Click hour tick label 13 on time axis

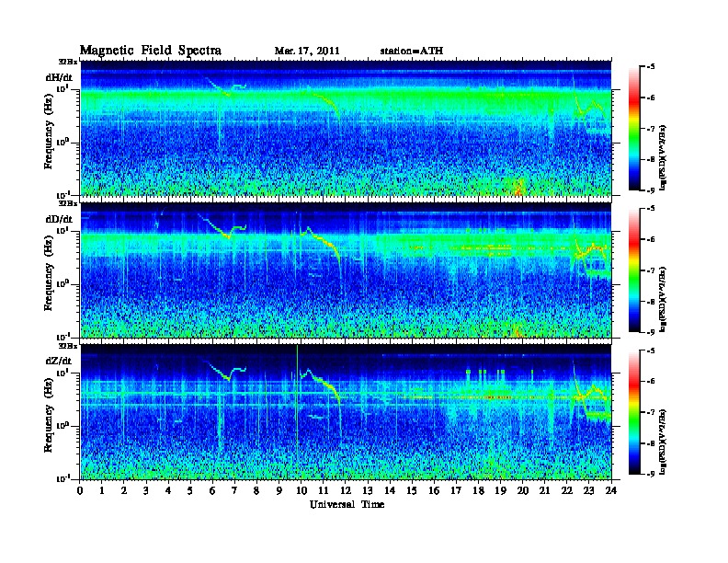[368, 490]
